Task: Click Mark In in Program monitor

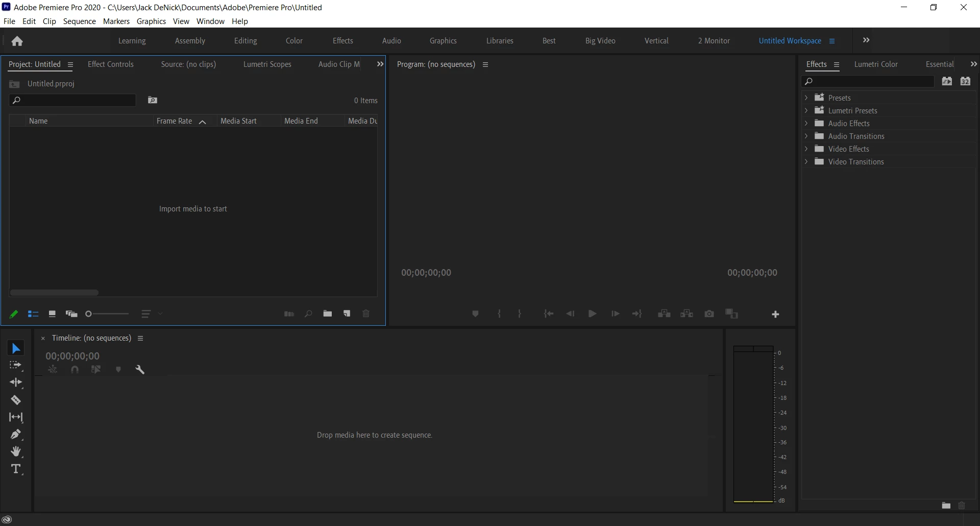Action: click(499, 314)
